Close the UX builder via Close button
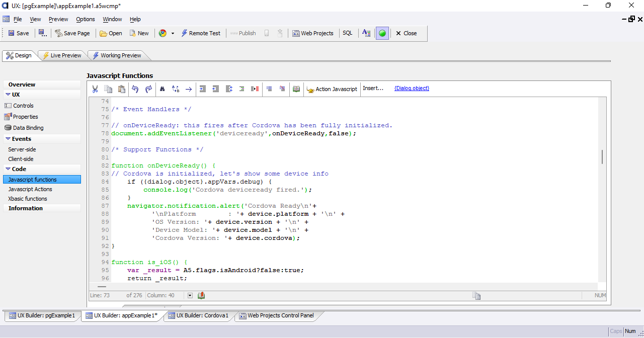The height and width of the screenshot is (338, 644). tap(406, 33)
